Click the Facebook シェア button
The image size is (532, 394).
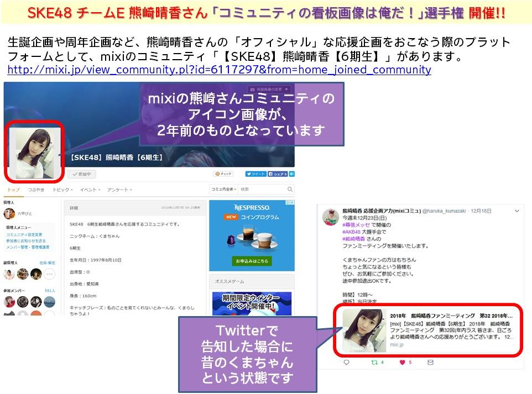(x=278, y=174)
